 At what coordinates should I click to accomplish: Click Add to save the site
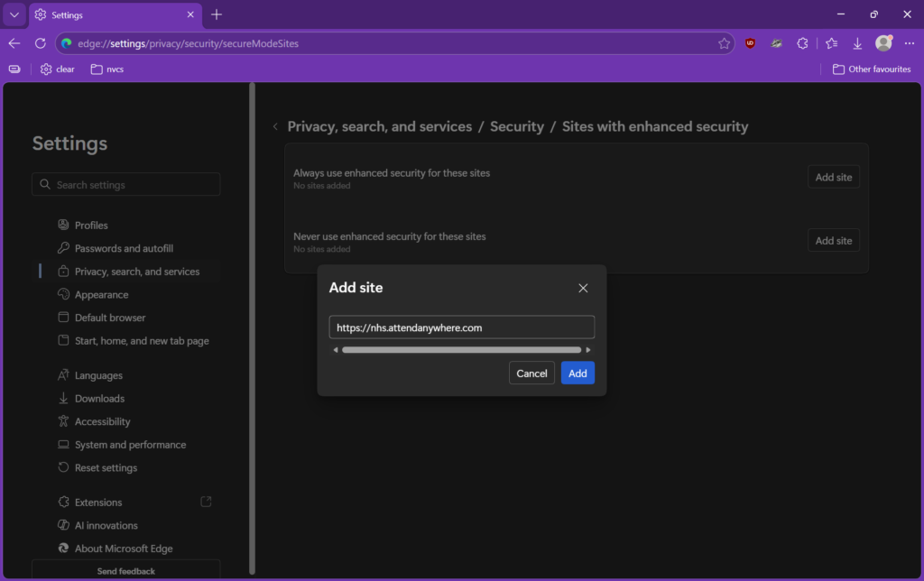click(x=577, y=373)
